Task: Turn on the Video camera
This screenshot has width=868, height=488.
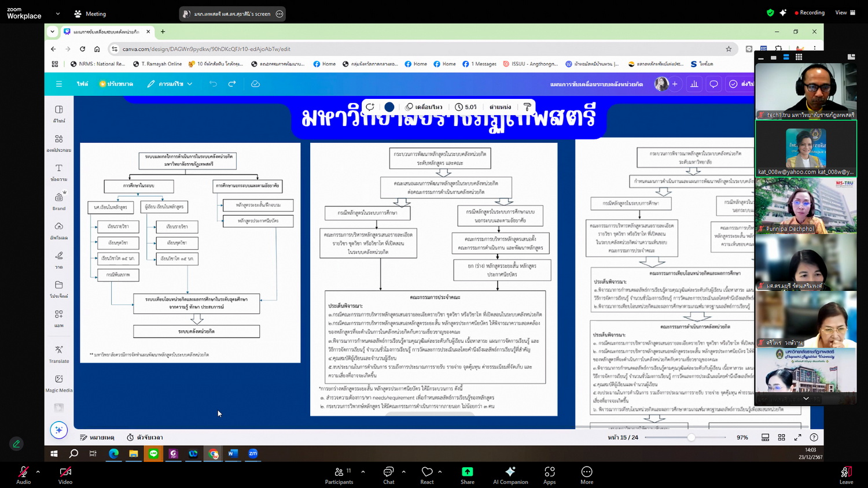Action: point(65,475)
